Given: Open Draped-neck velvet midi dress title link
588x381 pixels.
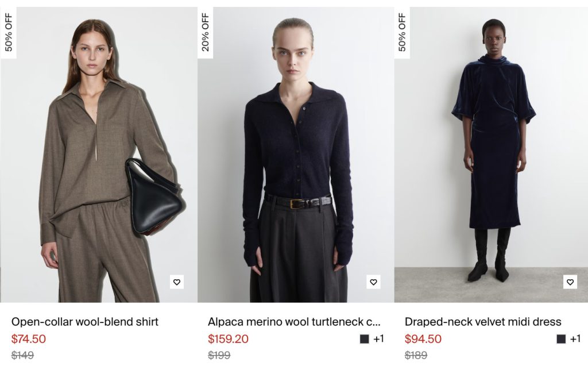Looking at the screenshot, I should [483, 322].
